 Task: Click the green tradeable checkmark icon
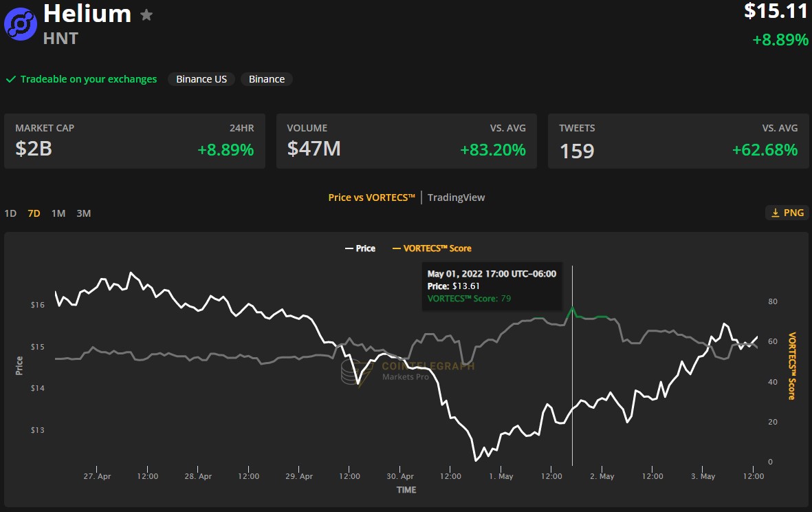(x=11, y=79)
